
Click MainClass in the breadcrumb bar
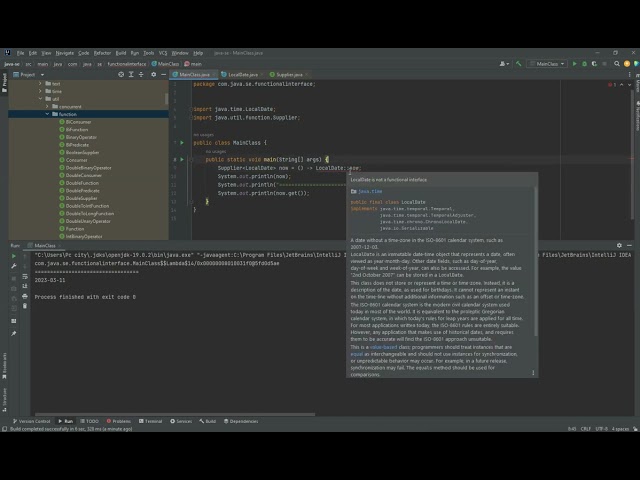165,64
